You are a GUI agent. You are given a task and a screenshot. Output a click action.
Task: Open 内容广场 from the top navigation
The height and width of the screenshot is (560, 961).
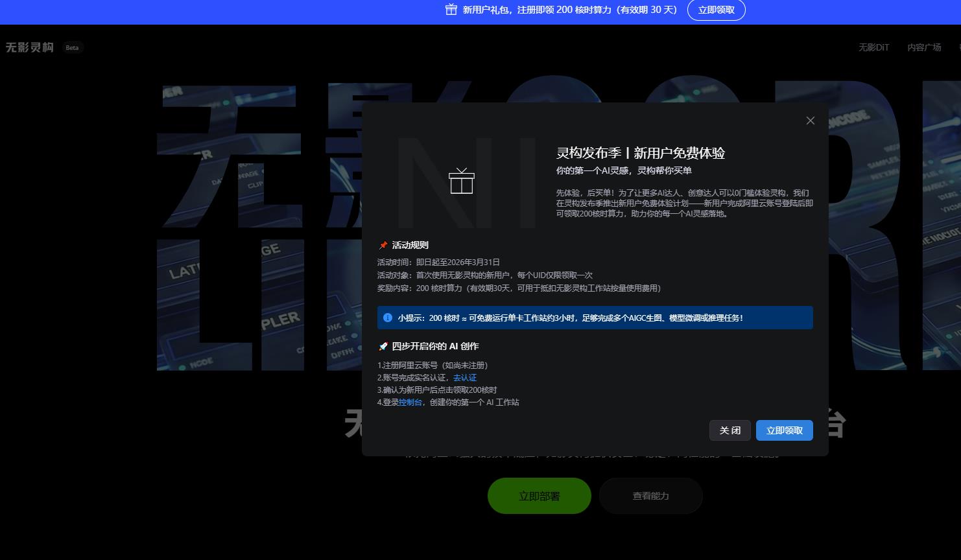click(x=923, y=47)
